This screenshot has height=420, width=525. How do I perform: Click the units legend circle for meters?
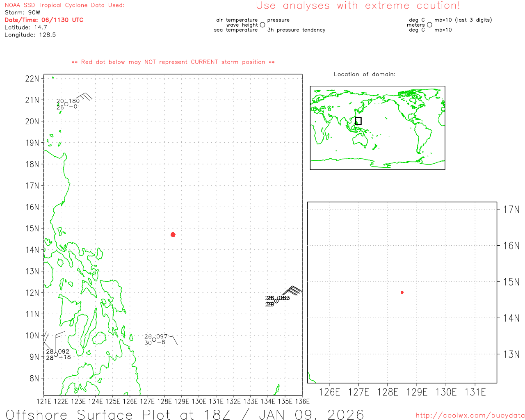coord(429,25)
